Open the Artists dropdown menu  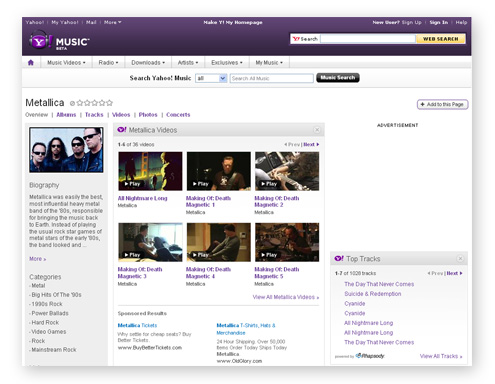[188, 62]
